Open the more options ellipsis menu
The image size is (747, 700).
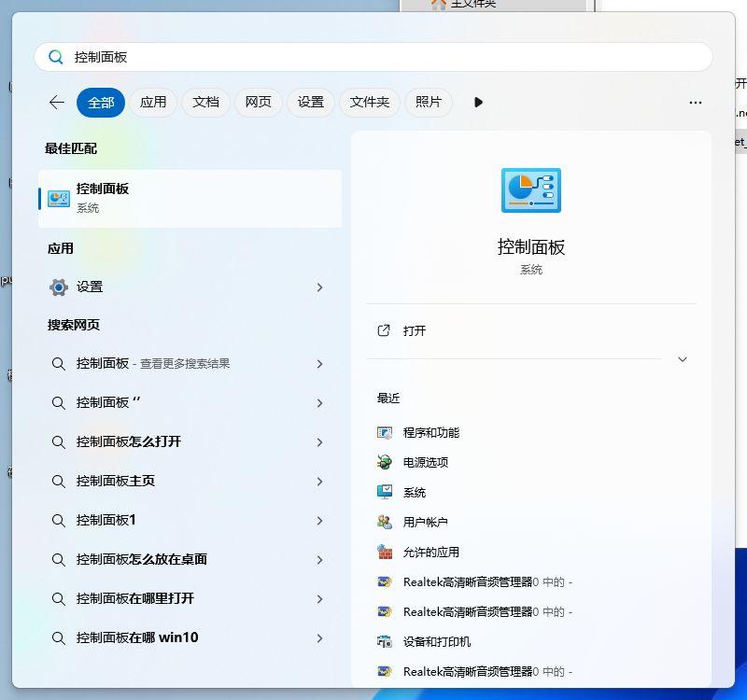tap(695, 103)
